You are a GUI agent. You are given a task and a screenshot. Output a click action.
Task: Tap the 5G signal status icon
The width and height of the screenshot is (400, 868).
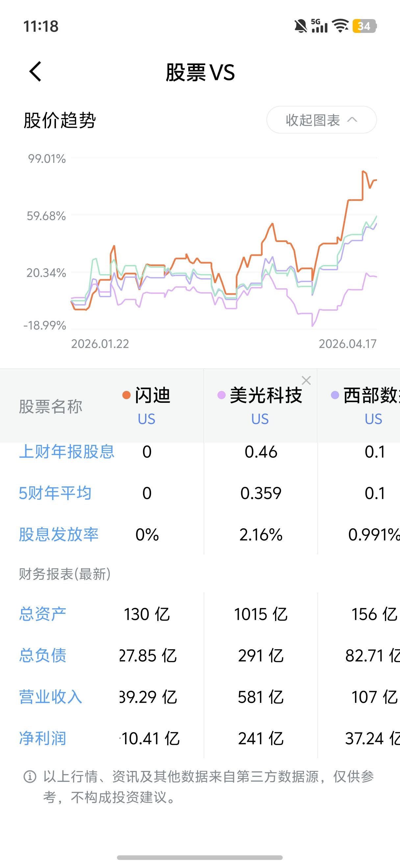pos(319,26)
